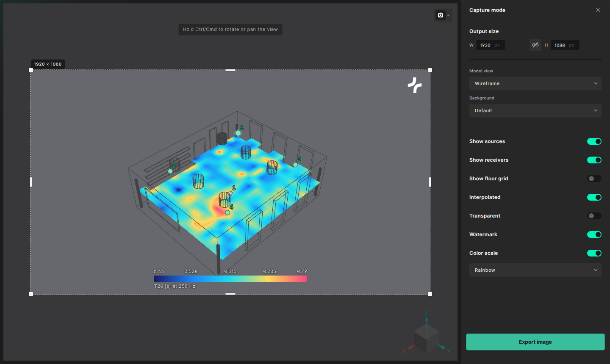Screen dimensions: 610x364
Task: Enable the Show floor grid toggle
Action: click(594, 179)
